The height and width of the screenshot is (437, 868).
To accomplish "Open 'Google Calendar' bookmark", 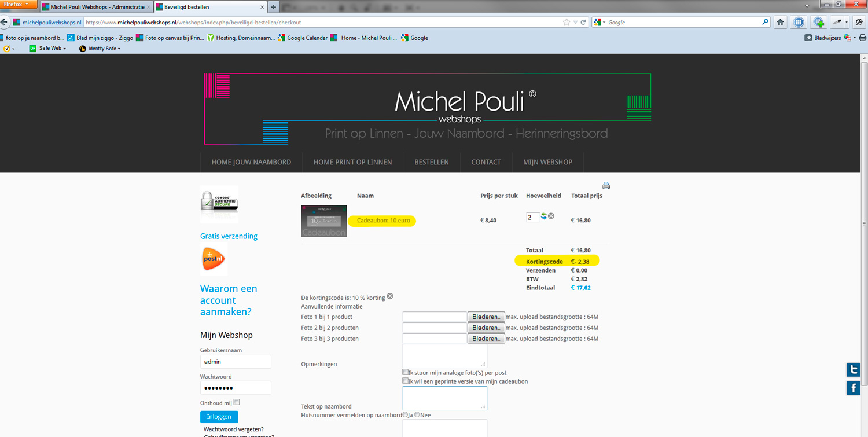I will point(303,38).
